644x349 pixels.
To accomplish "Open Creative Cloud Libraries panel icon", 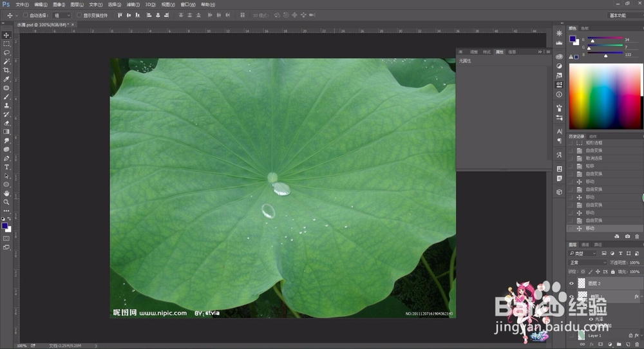I will tap(559, 57).
